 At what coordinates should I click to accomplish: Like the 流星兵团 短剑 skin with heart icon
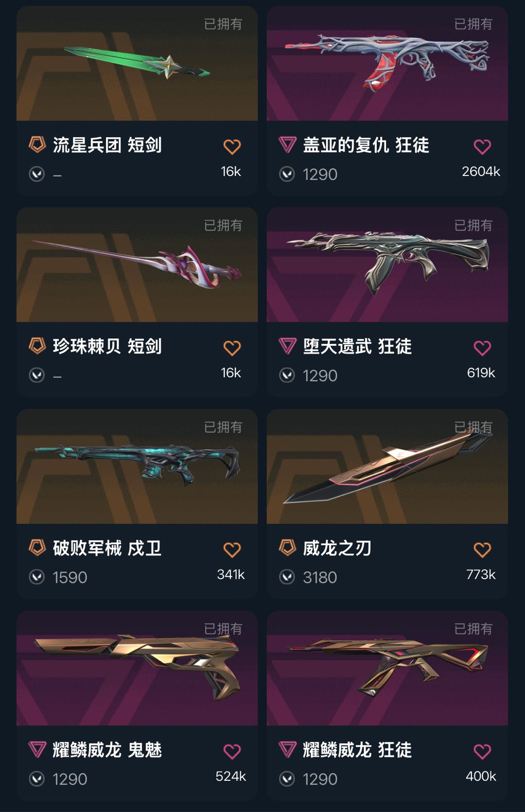(x=232, y=146)
